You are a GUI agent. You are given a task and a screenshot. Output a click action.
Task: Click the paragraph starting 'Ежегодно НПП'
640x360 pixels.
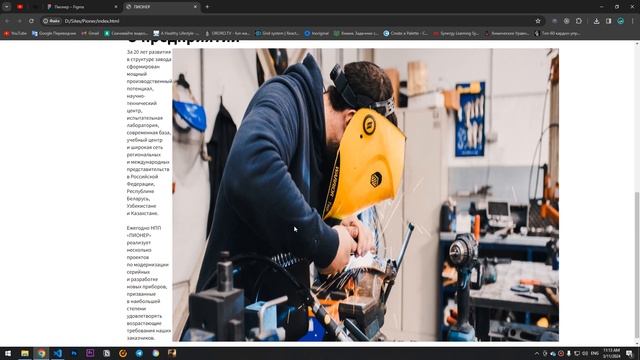click(x=149, y=283)
